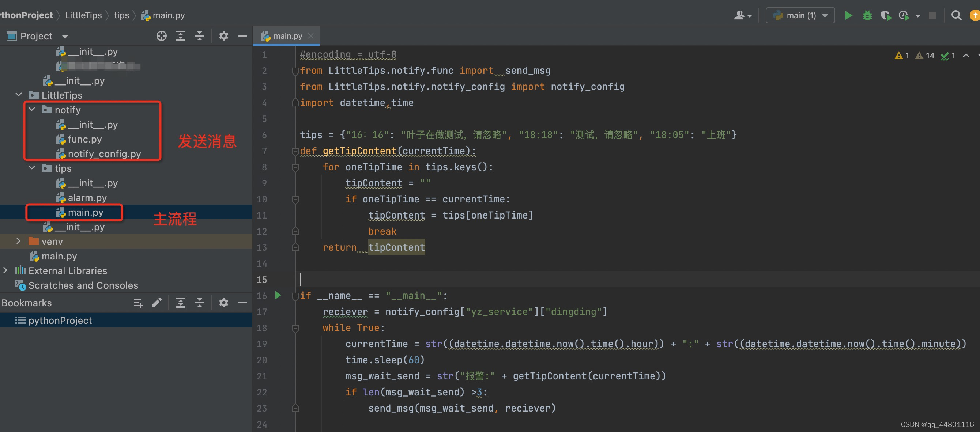The width and height of the screenshot is (980, 432).
Task: Click line number 19 in gutter
Action: 262,344
